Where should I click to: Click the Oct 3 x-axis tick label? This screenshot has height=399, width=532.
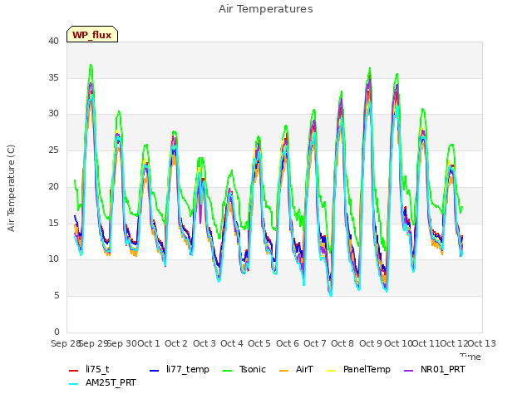[204, 343]
